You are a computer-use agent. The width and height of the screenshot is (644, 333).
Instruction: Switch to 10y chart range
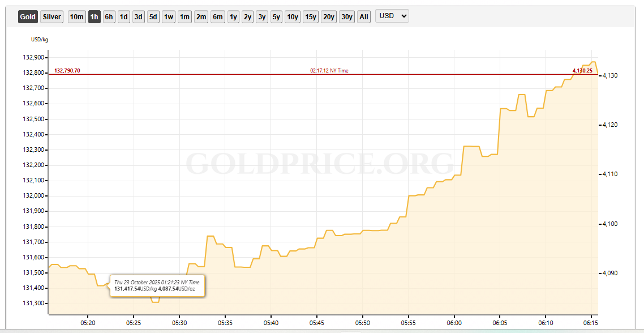[292, 17]
